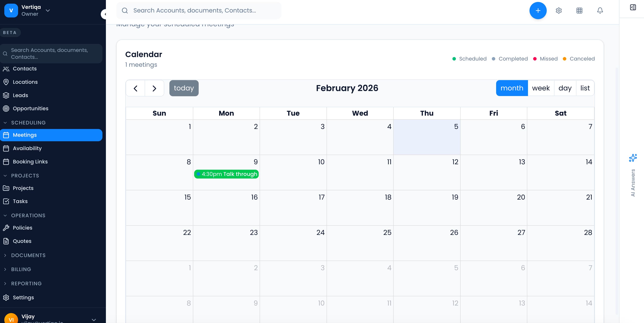Collapse the SCHEDULING section

click(6, 123)
